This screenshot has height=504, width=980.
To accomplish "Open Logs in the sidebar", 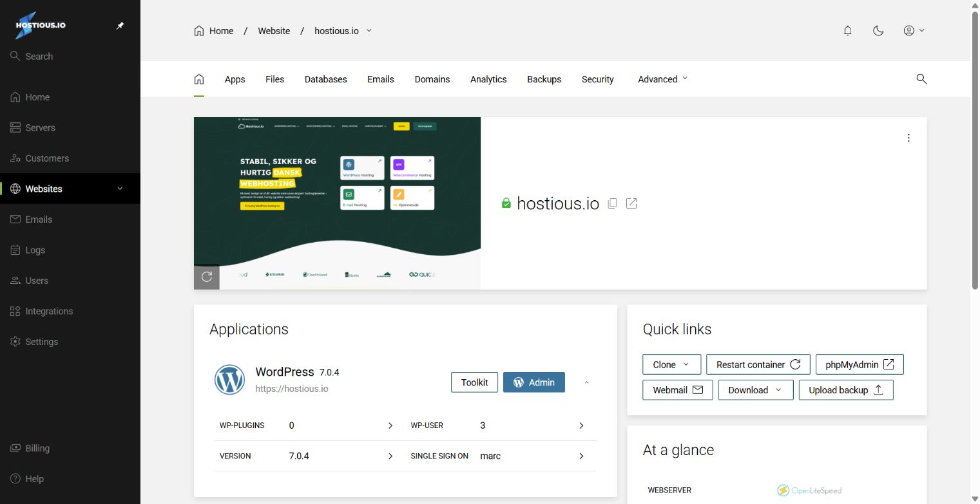I will [70, 250].
